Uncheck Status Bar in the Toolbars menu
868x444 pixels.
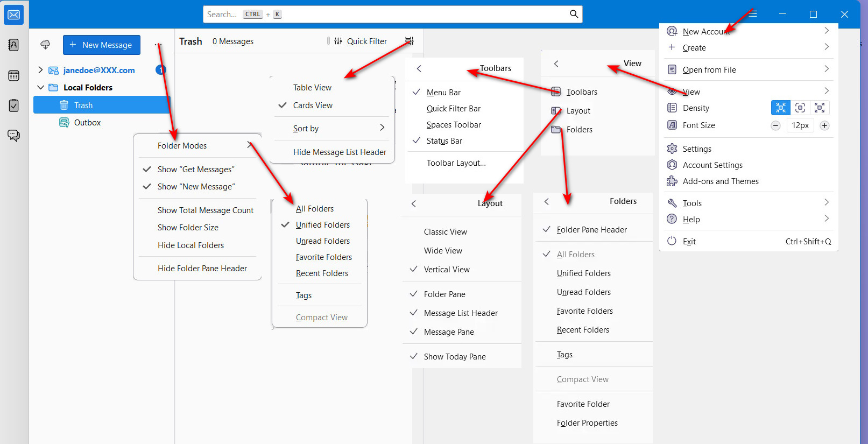[x=444, y=141]
